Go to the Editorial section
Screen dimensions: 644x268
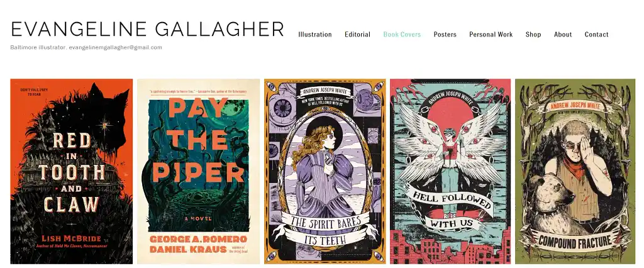[357, 35]
